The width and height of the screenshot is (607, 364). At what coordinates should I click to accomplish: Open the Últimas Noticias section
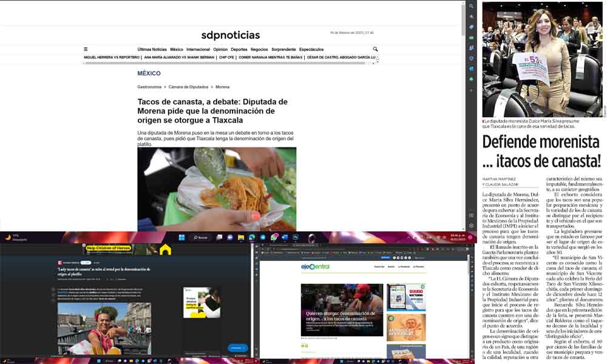click(x=152, y=49)
